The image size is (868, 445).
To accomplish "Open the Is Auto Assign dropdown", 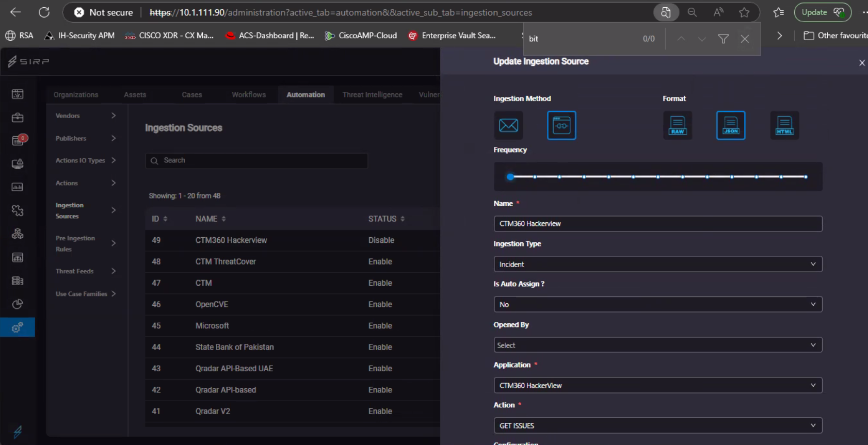I will [x=657, y=304].
